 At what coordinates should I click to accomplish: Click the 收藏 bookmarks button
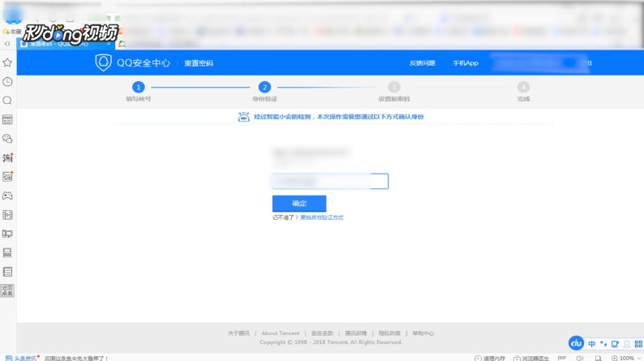[12, 32]
